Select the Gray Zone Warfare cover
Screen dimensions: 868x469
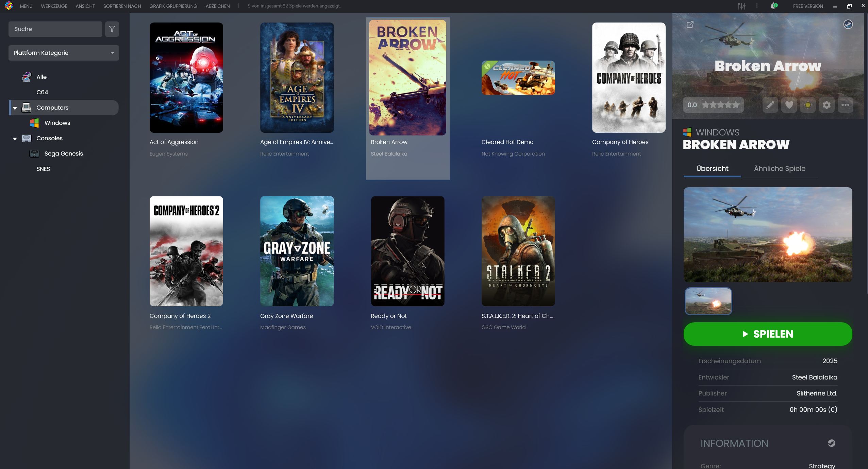pyautogui.click(x=297, y=251)
